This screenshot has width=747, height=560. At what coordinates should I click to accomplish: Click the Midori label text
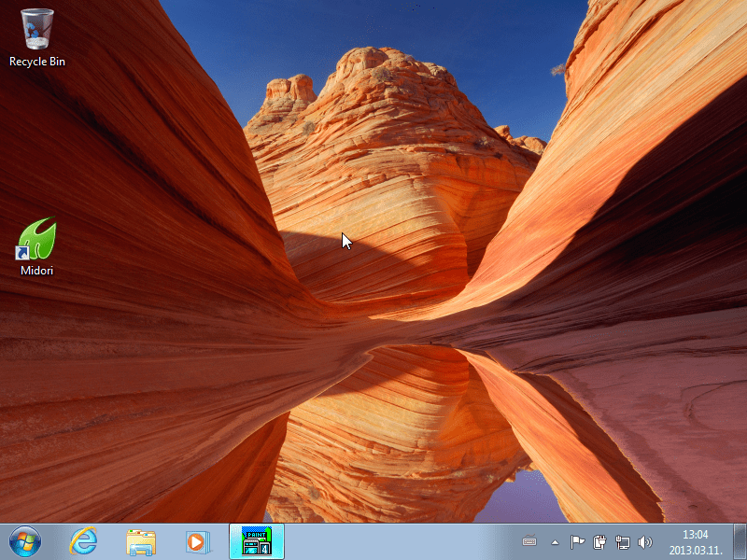[36, 271]
